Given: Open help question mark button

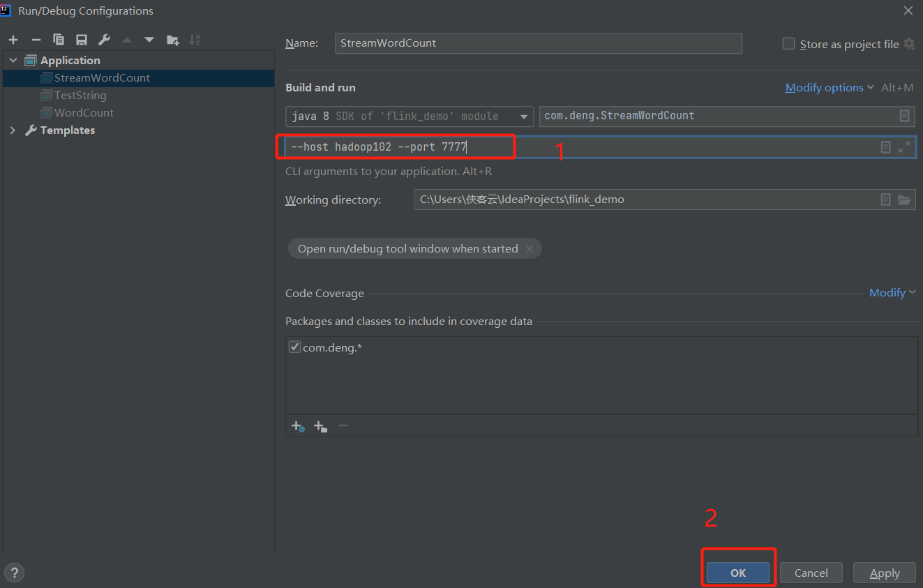Looking at the screenshot, I should tap(14, 573).
